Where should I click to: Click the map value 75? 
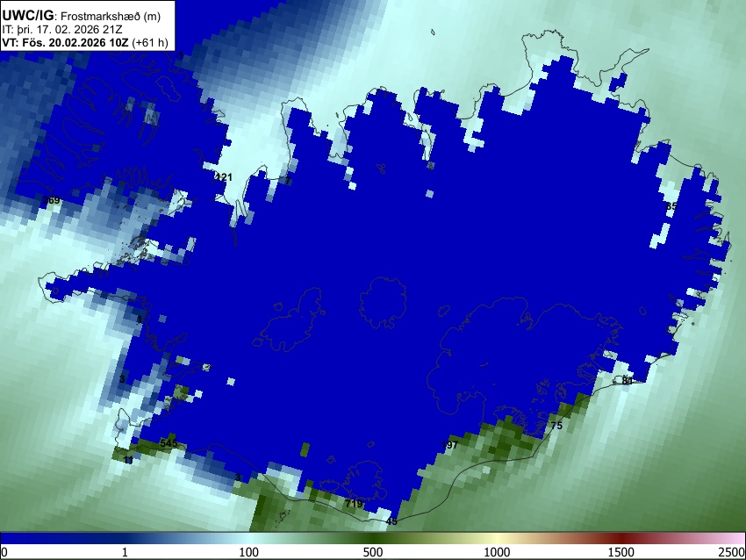556,426
